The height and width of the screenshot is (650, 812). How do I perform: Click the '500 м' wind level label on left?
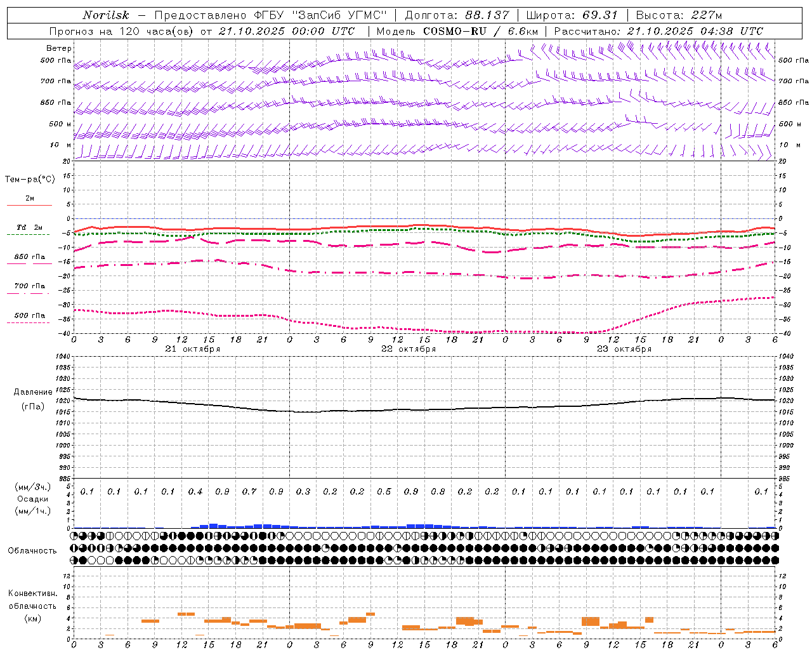(x=60, y=124)
